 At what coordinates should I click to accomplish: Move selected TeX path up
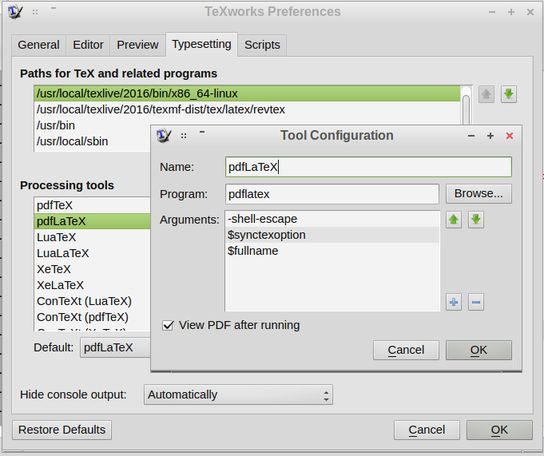pyautogui.click(x=486, y=94)
